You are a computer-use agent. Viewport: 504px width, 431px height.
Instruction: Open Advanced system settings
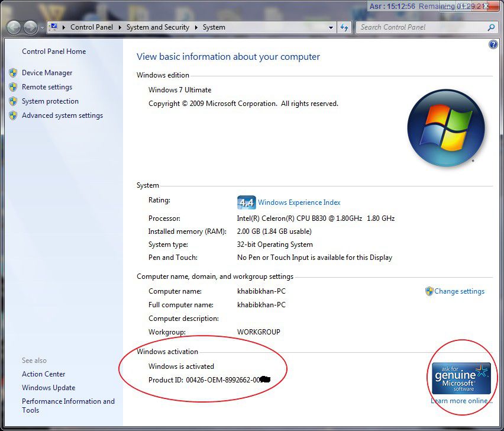(x=62, y=115)
